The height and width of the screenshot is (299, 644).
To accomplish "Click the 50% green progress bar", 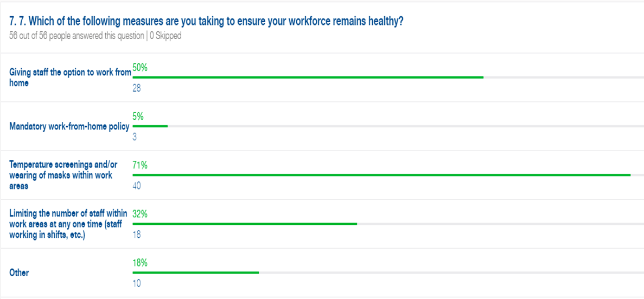I will pos(308,77).
